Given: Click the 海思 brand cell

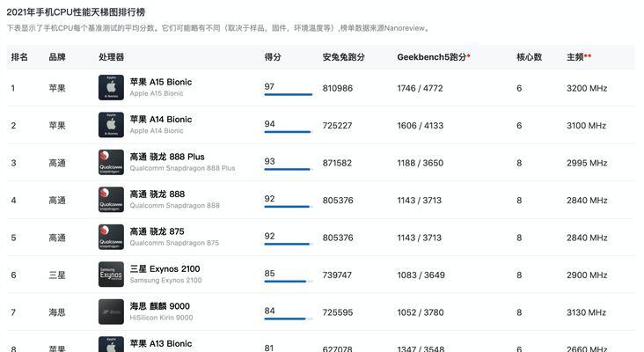Looking at the screenshot, I should 57,312.
